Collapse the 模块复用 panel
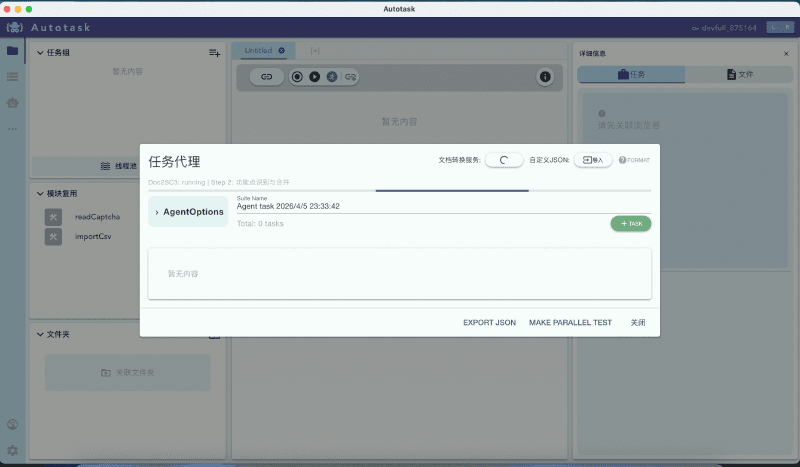 (40, 194)
